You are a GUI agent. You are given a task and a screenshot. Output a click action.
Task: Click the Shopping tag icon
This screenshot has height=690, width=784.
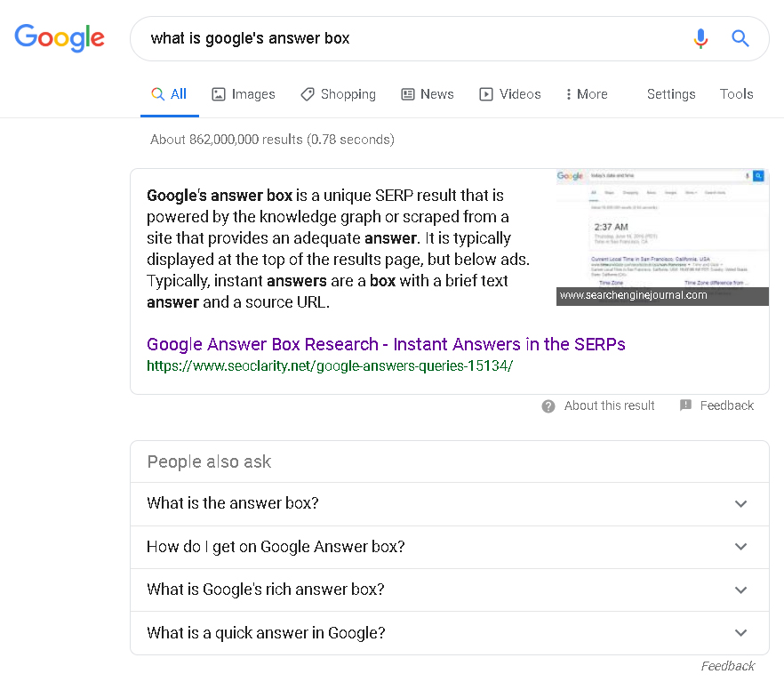coord(308,94)
